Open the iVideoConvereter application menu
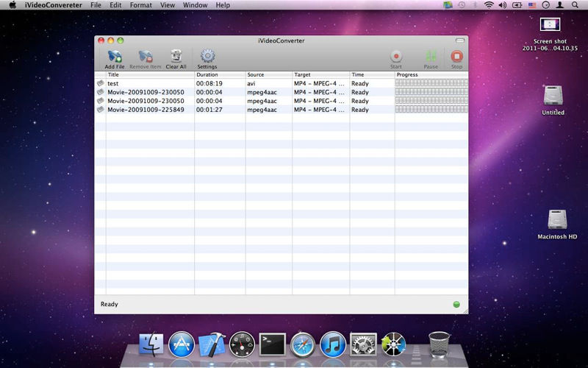Screen dimensions: 588x368 pos(54,5)
